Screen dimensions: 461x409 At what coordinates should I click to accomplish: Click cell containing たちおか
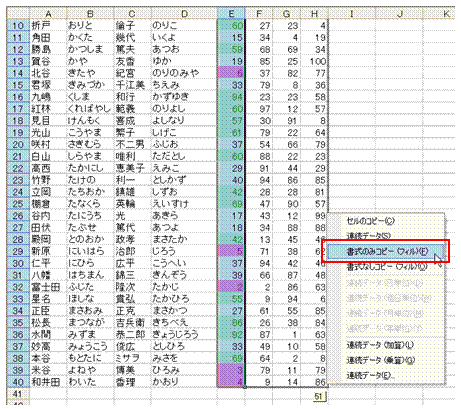(90, 192)
